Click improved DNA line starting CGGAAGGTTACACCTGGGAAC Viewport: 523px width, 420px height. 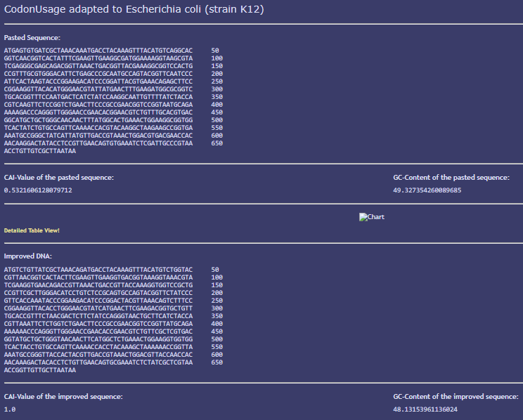[x=98, y=308]
